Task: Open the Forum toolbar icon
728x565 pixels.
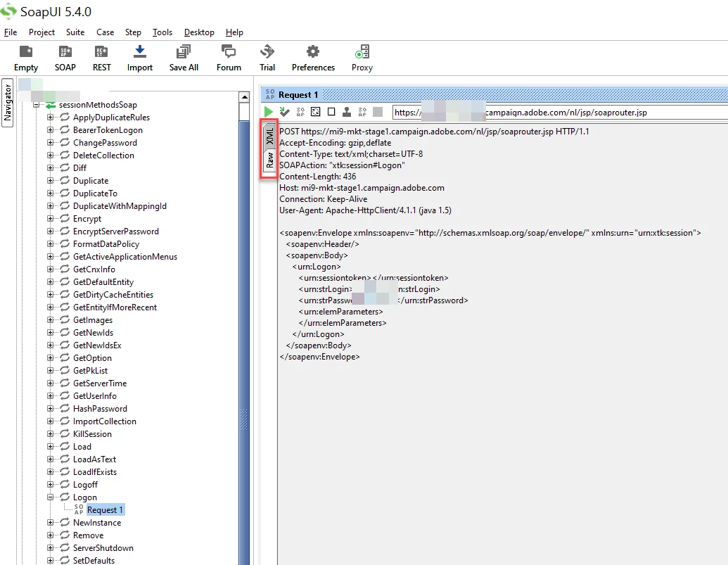Action: 229,51
